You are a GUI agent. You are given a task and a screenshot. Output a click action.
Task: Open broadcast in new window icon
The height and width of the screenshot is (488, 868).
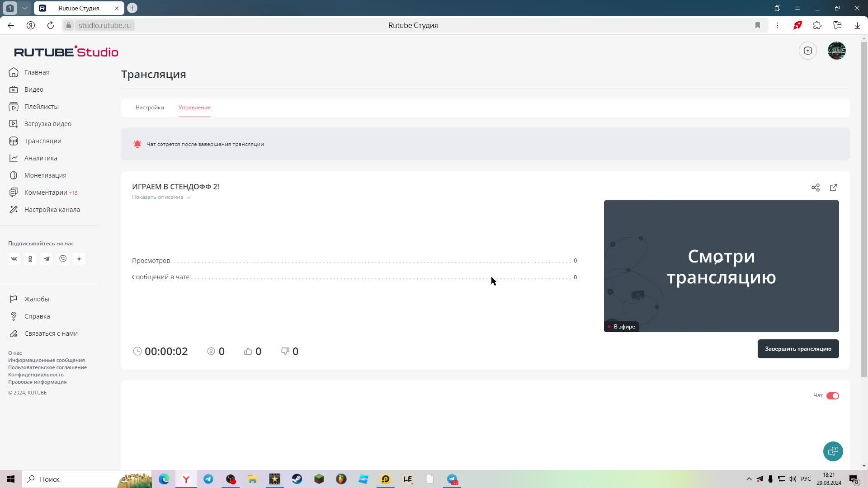[x=834, y=188]
